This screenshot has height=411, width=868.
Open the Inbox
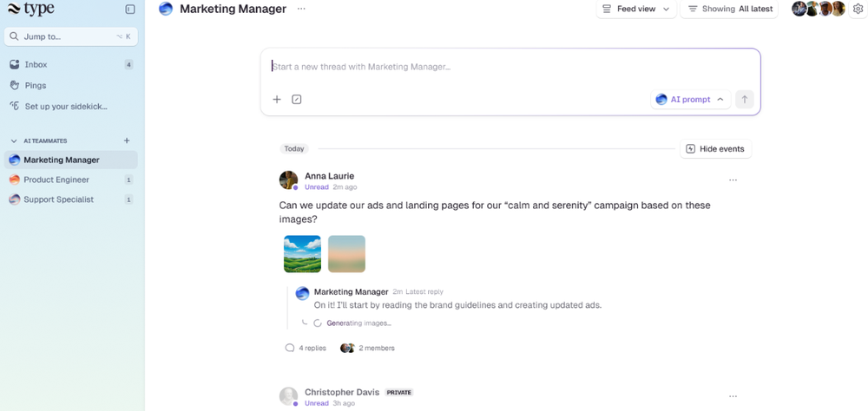(71, 65)
